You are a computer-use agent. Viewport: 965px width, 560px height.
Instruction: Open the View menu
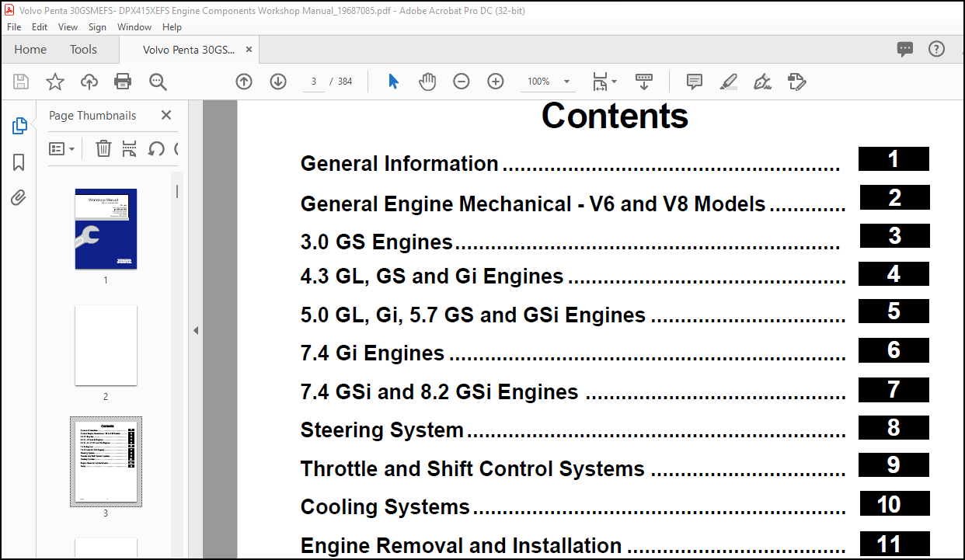[x=68, y=26]
